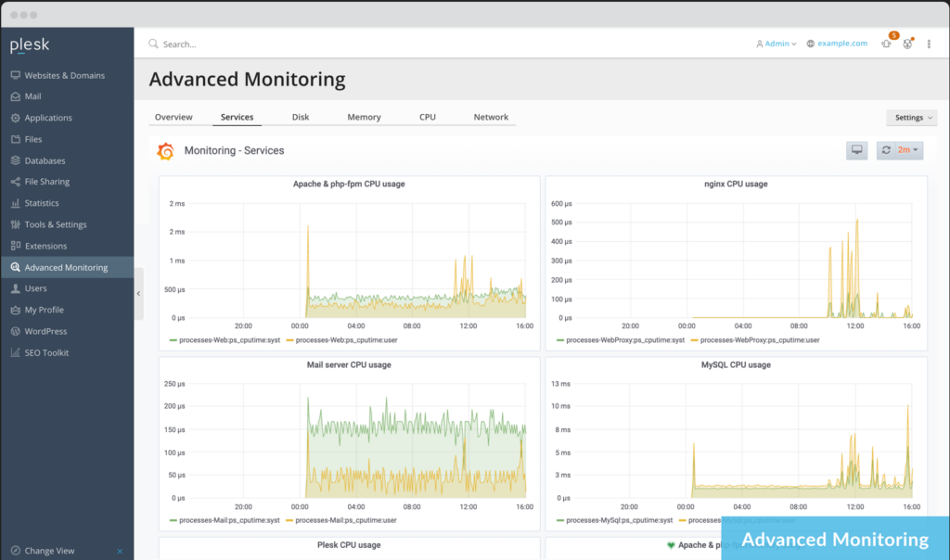
Task: Open the Users person icon
Action: tap(15, 288)
